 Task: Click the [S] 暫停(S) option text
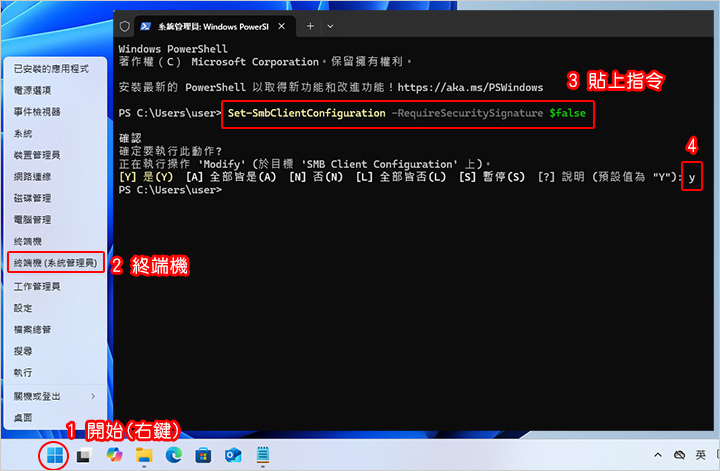[492, 177]
